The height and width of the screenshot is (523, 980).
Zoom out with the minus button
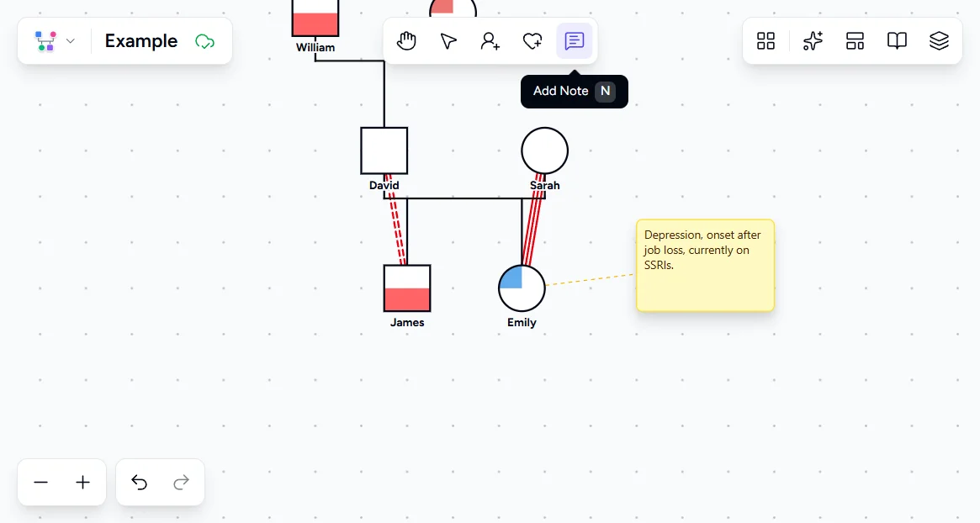pos(40,483)
